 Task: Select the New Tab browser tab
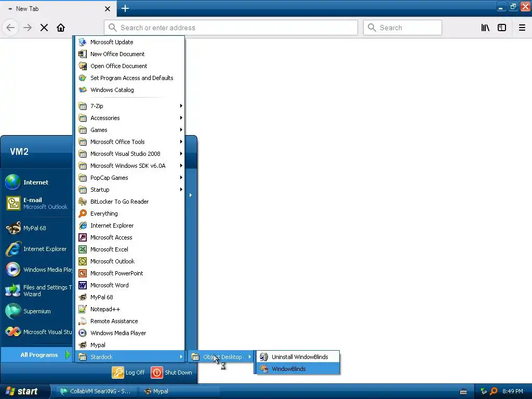tap(58, 9)
